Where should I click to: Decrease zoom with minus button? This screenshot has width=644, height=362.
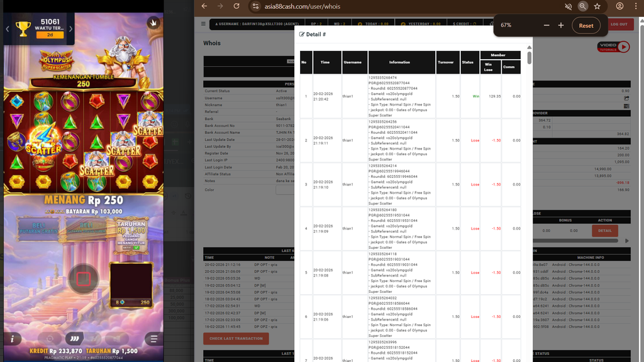click(547, 25)
